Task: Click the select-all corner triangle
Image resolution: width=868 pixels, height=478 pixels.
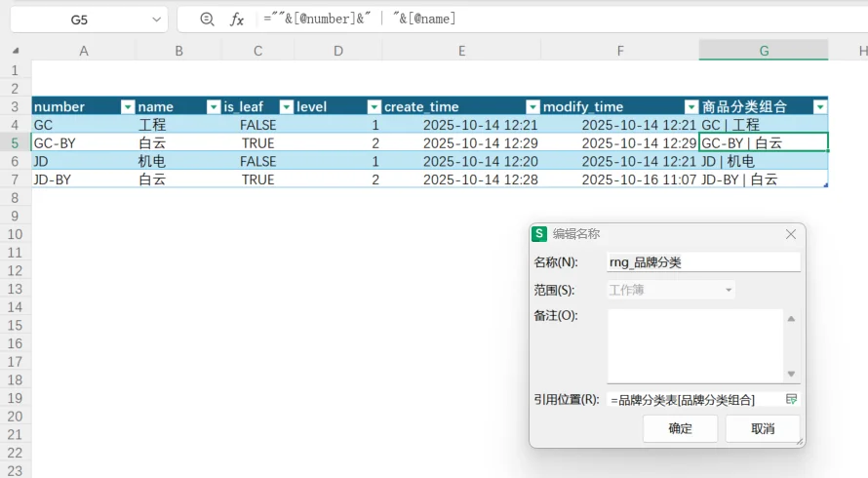Action: [x=16, y=51]
